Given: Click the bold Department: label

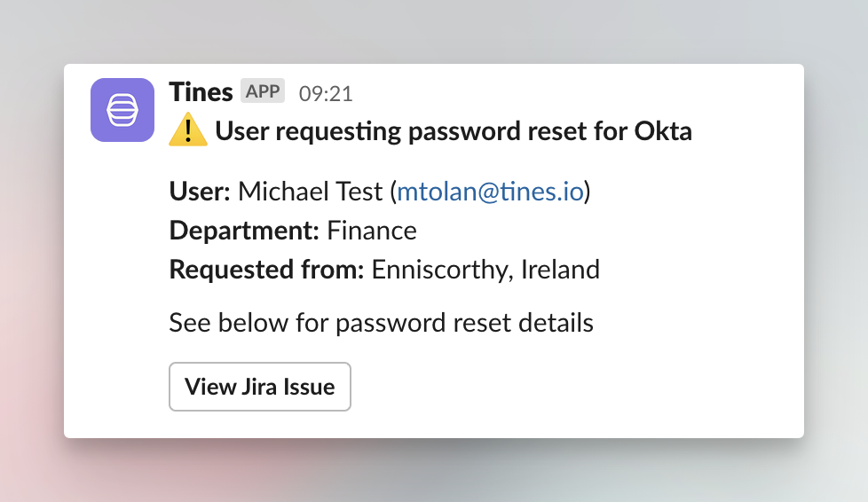Looking at the screenshot, I should tap(244, 231).
